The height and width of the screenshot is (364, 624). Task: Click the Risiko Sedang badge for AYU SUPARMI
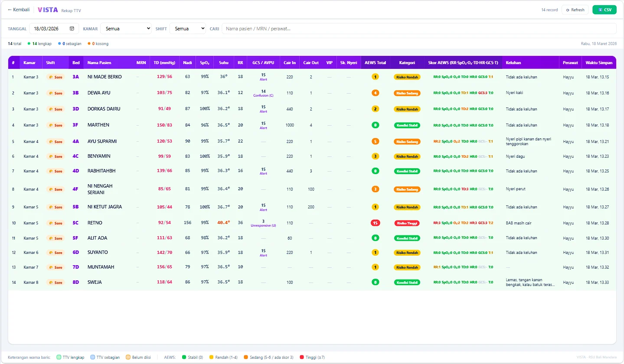coord(407,142)
